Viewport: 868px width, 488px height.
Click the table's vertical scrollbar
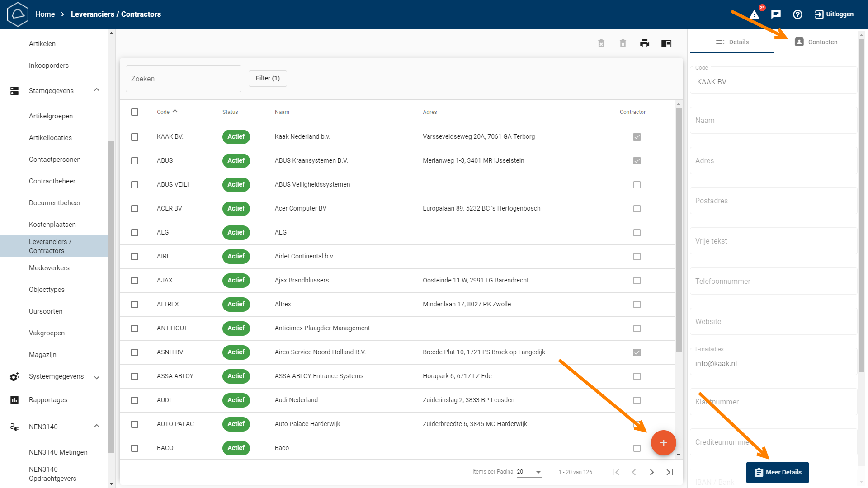coord(679,230)
